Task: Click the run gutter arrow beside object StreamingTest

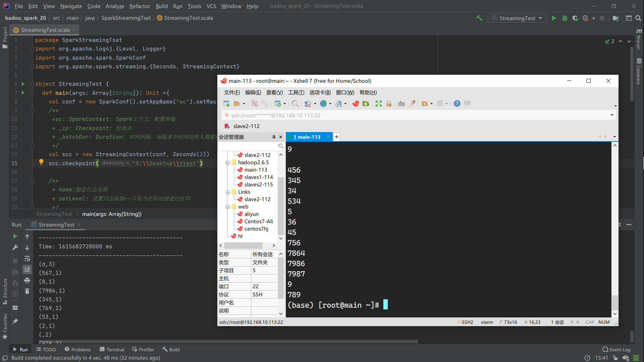Action: point(23,84)
